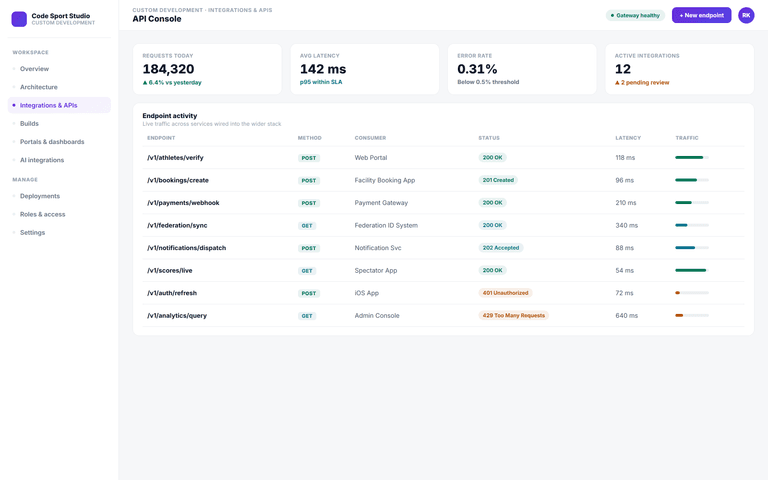Select the /v1/scores/live endpoint

pos(169,270)
